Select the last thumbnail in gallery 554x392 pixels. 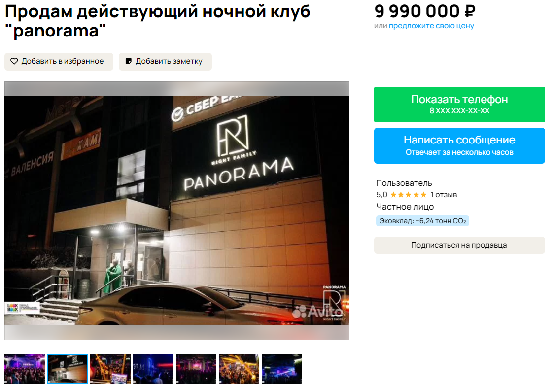(x=281, y=369)
